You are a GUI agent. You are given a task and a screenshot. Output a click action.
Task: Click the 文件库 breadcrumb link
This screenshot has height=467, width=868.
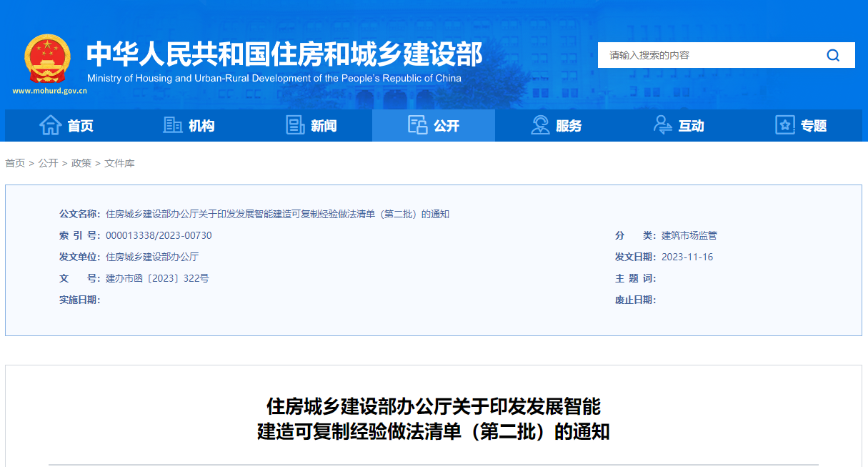pyautogui.click(x=119, y=163)
